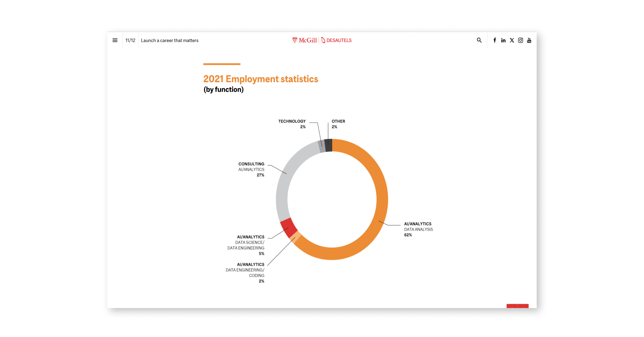Click the X (Twitter) icon
The height and width of the screenshot is (337, 644).
point(512,40)
